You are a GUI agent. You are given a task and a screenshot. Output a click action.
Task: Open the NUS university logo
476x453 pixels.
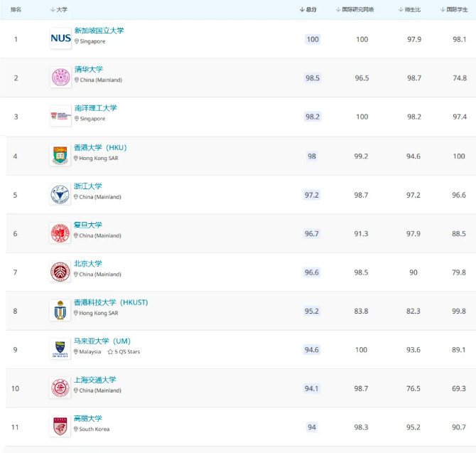(60, 38)
